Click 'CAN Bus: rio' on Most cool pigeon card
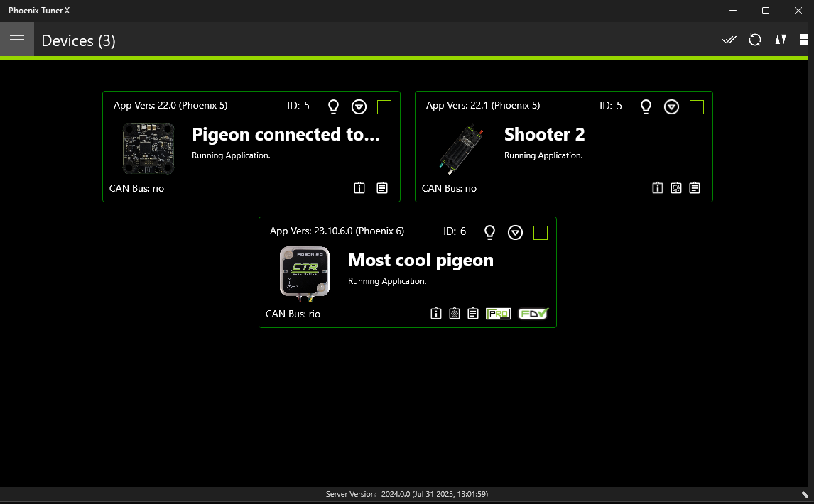Viewport: 814px width, 504px height. (293, 314)
